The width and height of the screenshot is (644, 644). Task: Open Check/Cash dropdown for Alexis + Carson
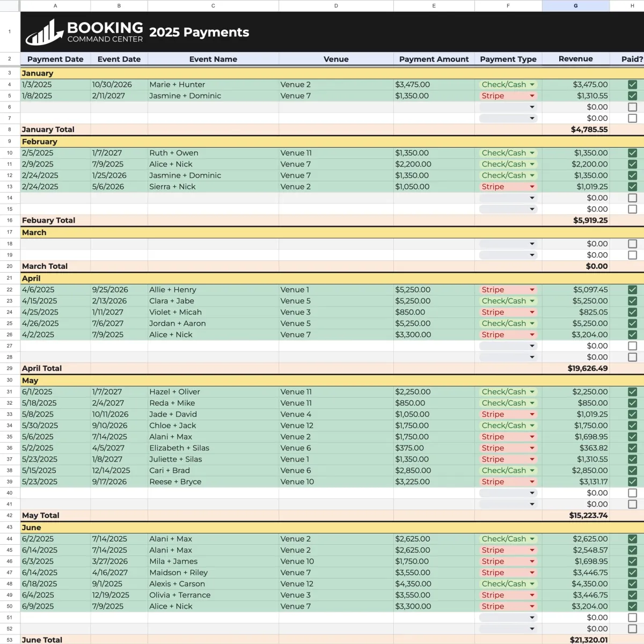(x=532, y=584)
